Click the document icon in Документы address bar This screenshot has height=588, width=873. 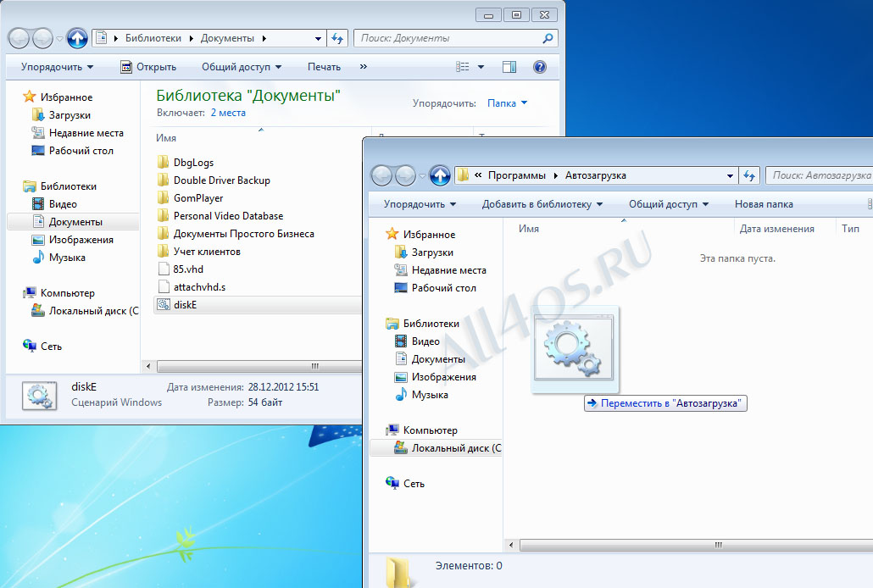coord(102,38)
